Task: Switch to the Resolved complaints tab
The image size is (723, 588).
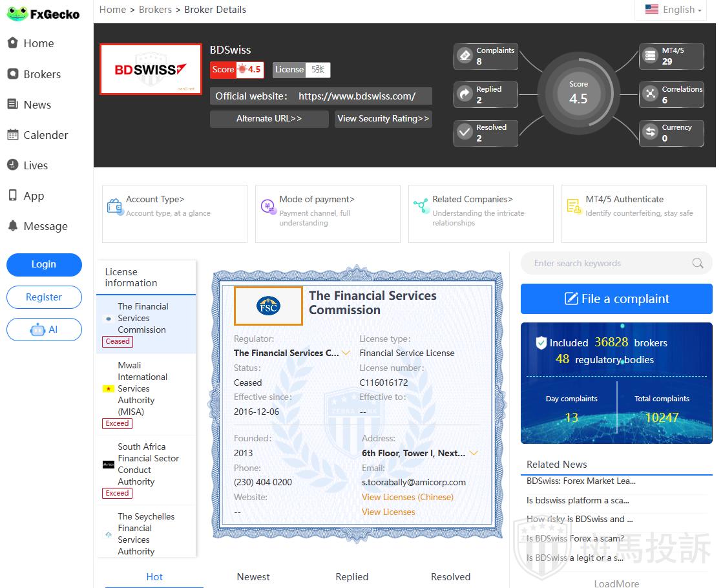Action: tap(450, 576)
